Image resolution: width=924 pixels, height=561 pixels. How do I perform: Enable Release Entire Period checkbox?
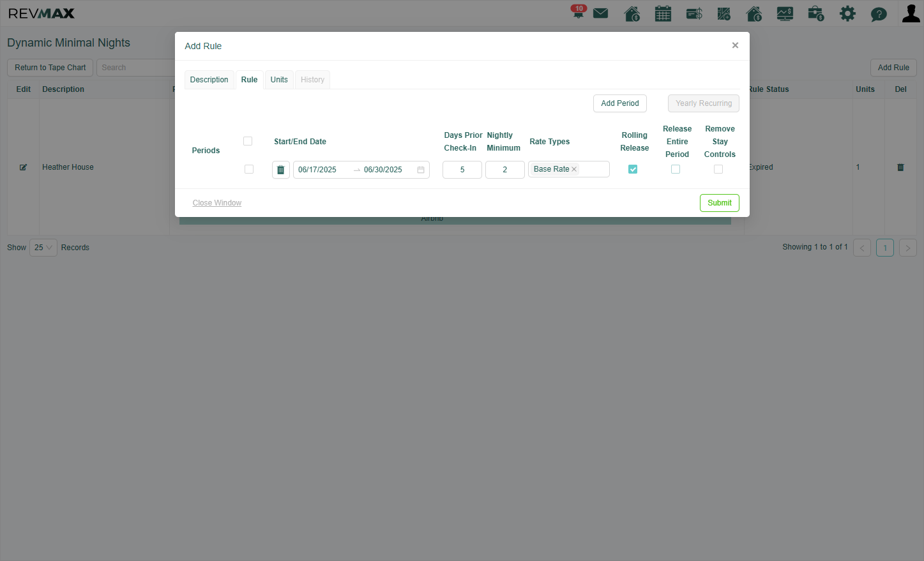[676, 169]
